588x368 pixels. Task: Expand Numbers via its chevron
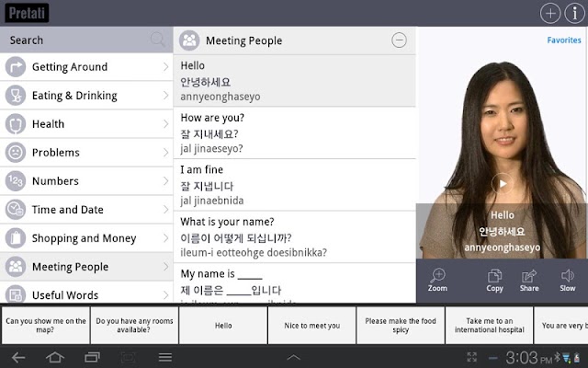[165, 181]
